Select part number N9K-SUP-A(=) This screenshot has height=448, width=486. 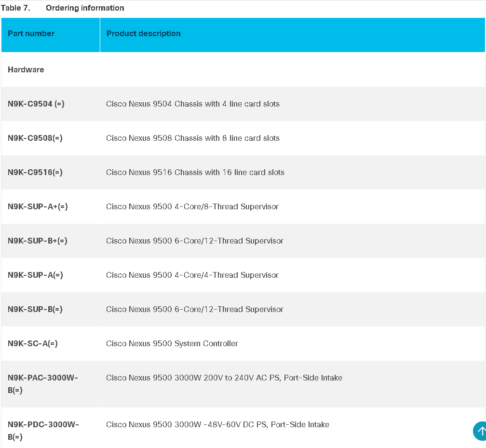click(x=35, y=275)
